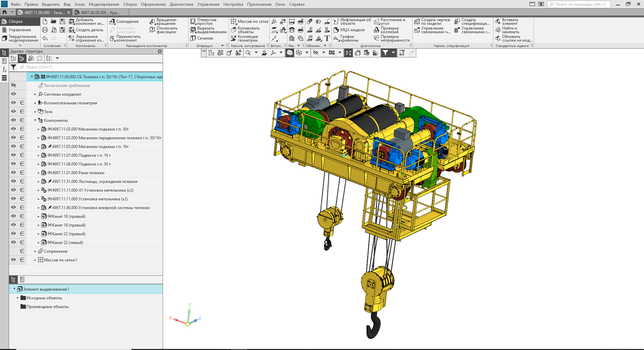Open МЦХ модели mass properties tool
The height and width of the screenshot is (350, 644).
pos(349,30)
